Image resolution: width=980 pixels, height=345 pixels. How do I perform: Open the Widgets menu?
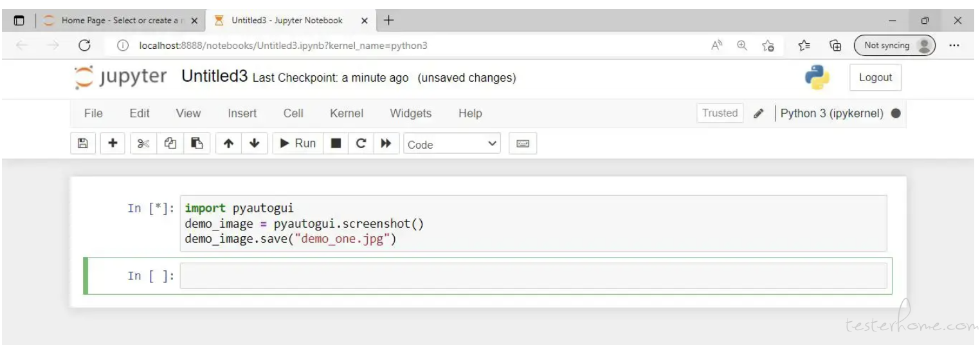coord(411,113)
